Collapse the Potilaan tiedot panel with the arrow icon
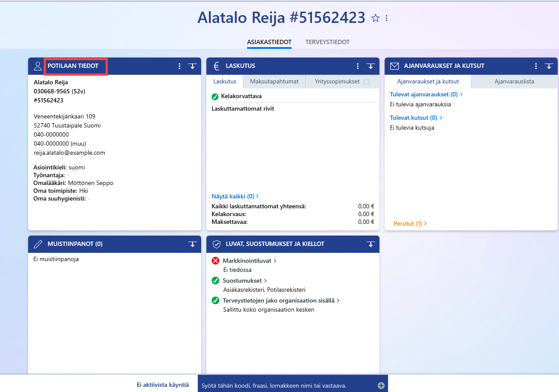 (193, 66)
